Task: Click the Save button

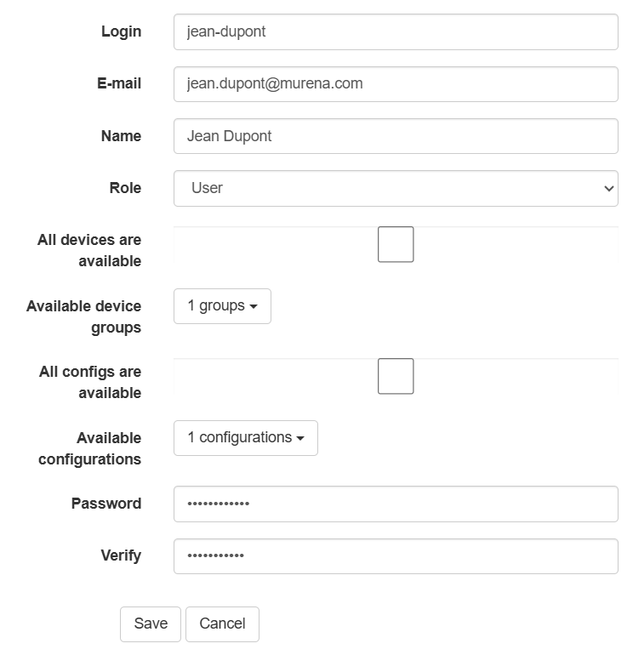Action: point(151,624)
